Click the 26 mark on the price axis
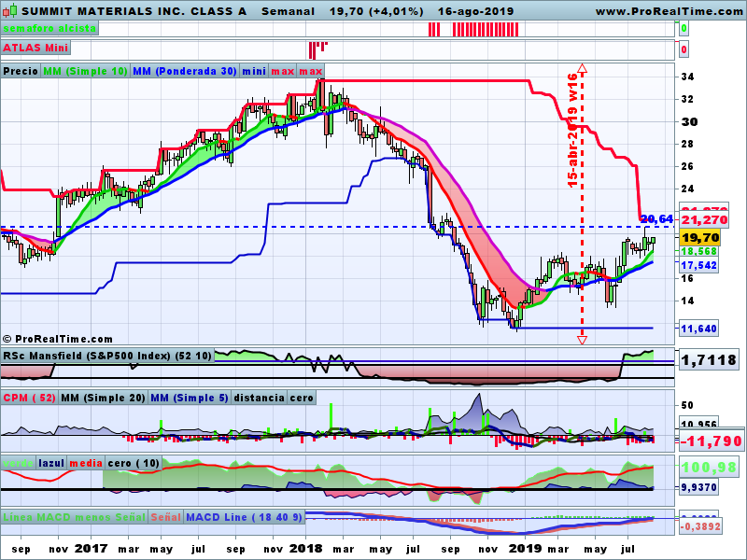The width and height of the screenshot is (747, 560). [x=687, y=166]
